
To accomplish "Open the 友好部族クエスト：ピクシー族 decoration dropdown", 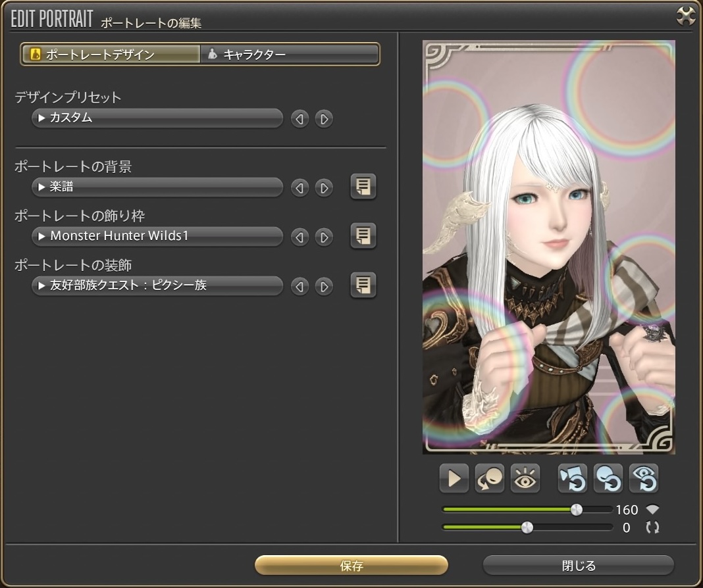I will pos(157,285).
